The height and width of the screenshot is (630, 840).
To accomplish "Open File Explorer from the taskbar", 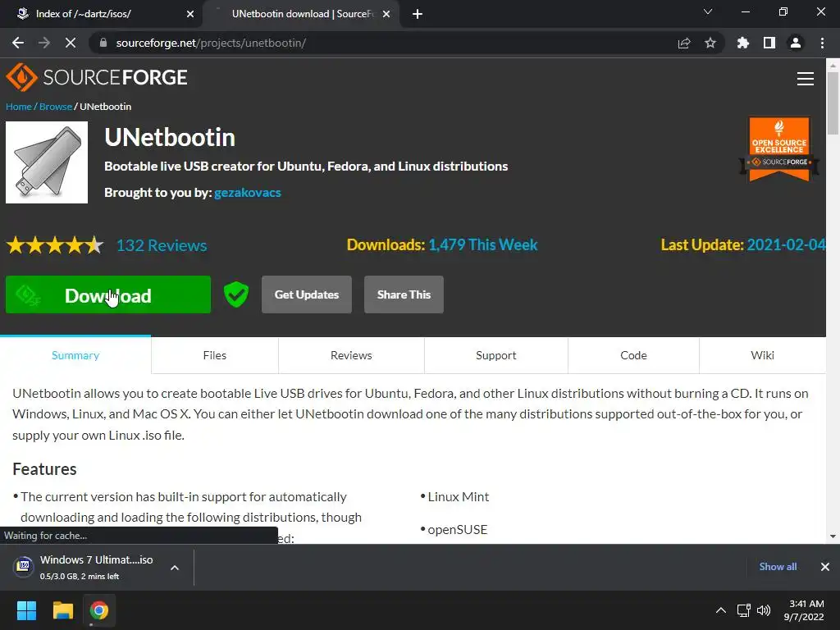I will (x=62, y=610).
